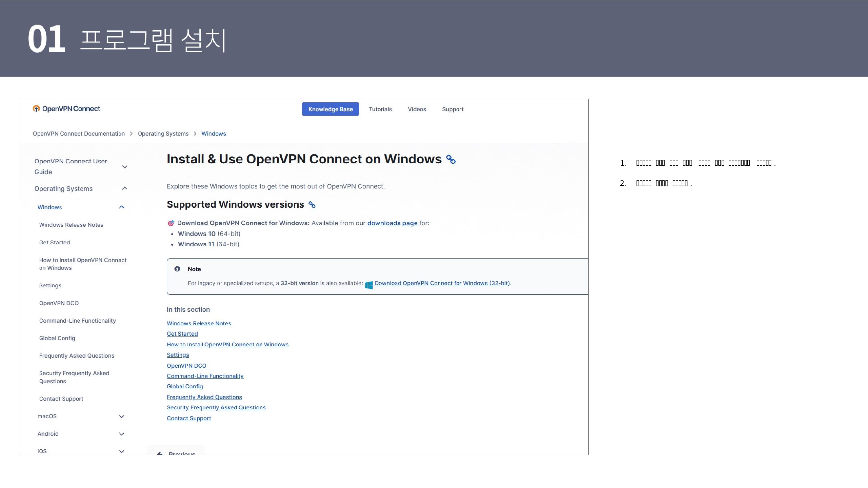The height and width of the screenshot is (488, 868).
Task: Click the info icon in the Note box
Action: [177, 269]
